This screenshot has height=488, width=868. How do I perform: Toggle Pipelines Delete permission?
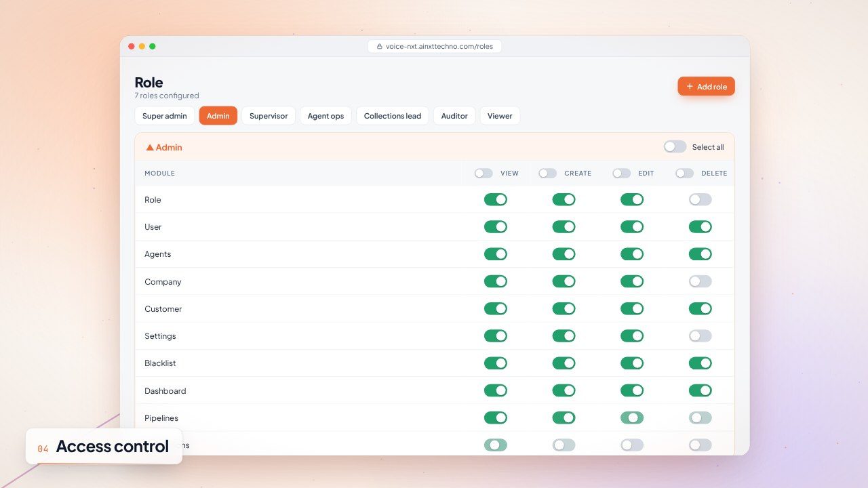tap(701, 418)
